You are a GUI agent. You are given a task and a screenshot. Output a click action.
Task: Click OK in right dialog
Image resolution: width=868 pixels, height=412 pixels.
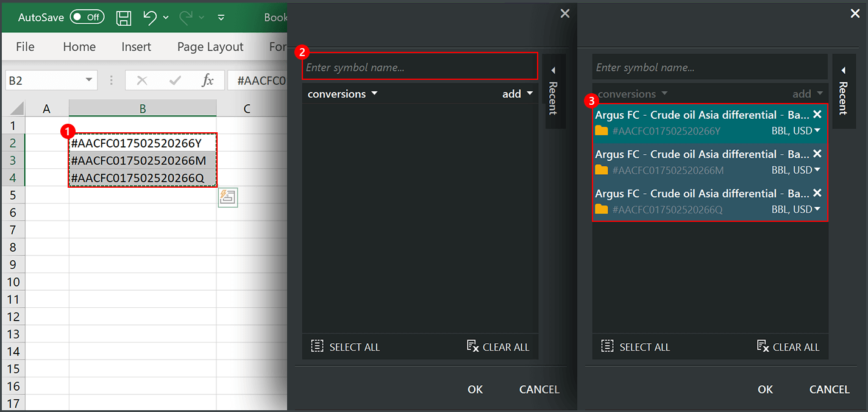click(766, 389)
